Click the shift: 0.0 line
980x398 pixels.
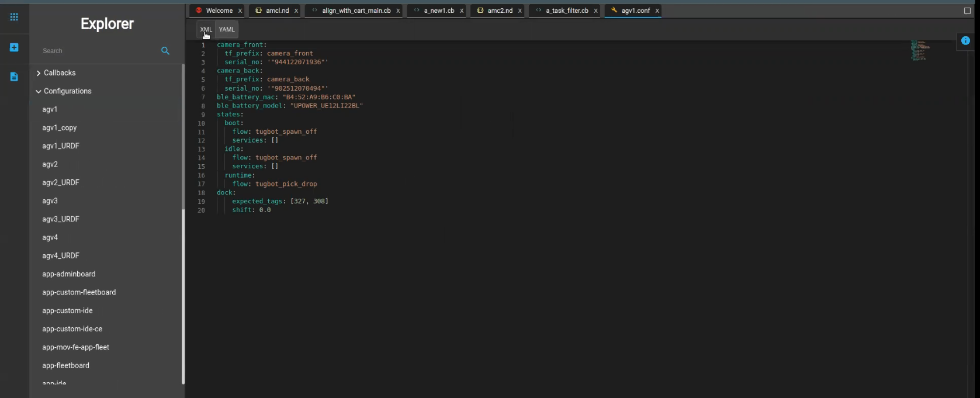[251, 210]
